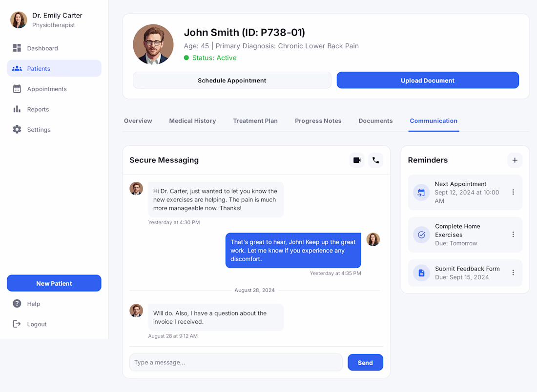Viewport: 537px width, 392px height.
Task: Click the Reports bar chart icon
Action: pos(17,109)
